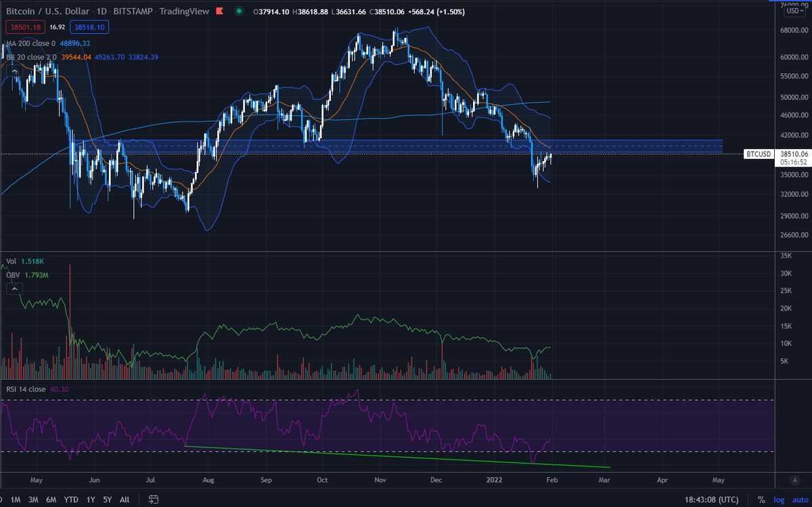
Task: Collapse the volume pane legend chevron
Action: pos(13,288)
